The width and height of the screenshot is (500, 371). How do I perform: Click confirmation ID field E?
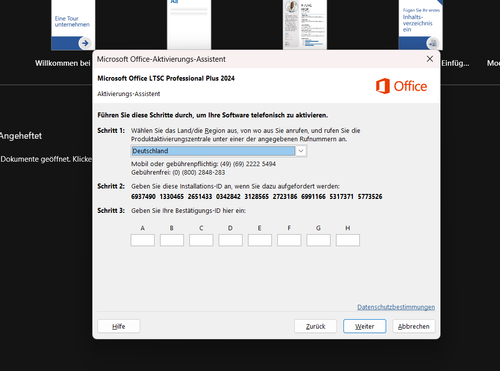260,240
